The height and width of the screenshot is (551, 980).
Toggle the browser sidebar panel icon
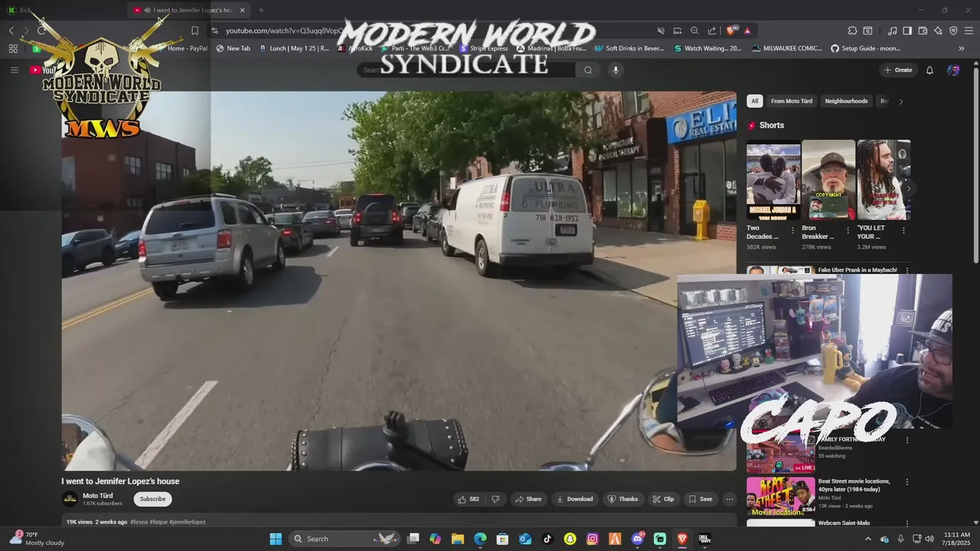pyautogui.click(x=907, y=31)
